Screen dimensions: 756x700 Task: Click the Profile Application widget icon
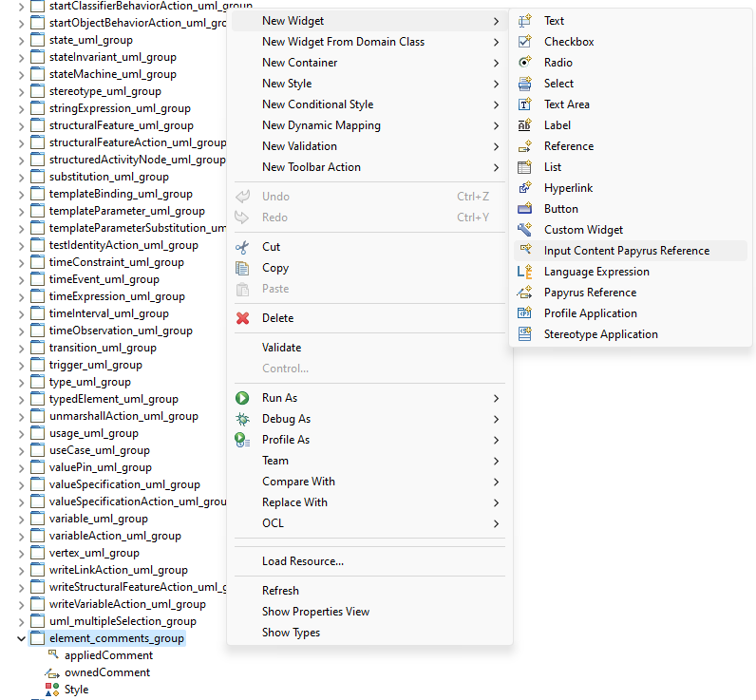524,313
